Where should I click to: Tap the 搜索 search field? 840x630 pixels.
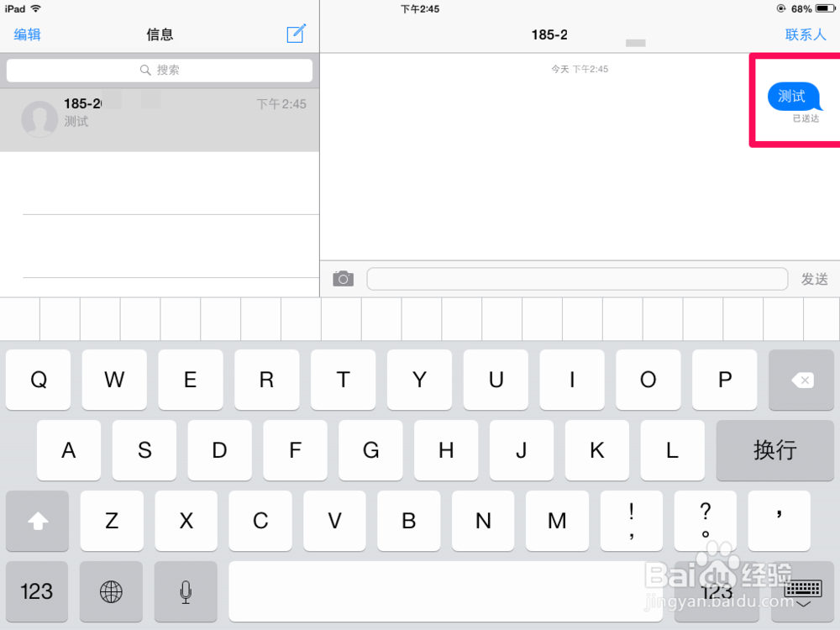click(x=160, y=70)
